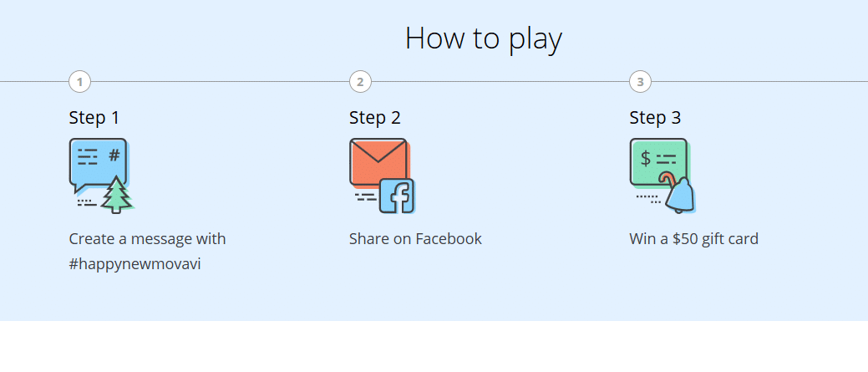
Task: Click the dollar sign on the gift card
Action: pos(646,158)
